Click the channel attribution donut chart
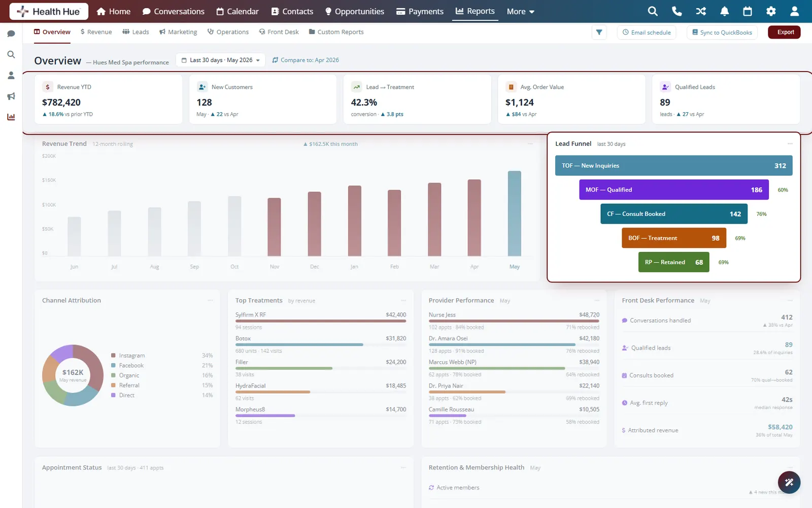 pyautogui.click(x=73, y=375)
